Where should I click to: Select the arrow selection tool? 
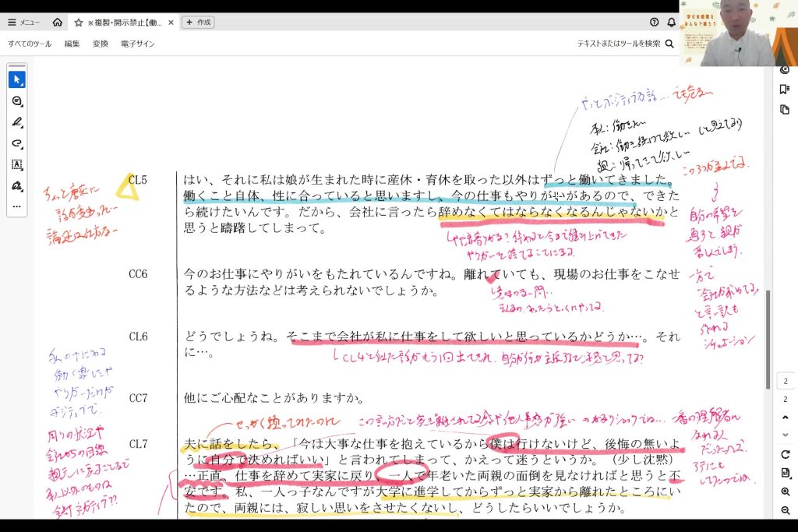click(16, 79)
